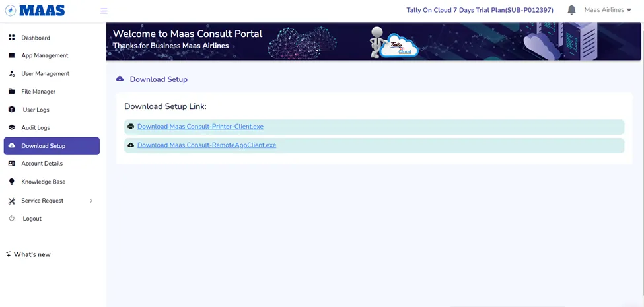Click the File Manager folder icon
The height and width of the screenshot is (307, 644).
(12, 92)
